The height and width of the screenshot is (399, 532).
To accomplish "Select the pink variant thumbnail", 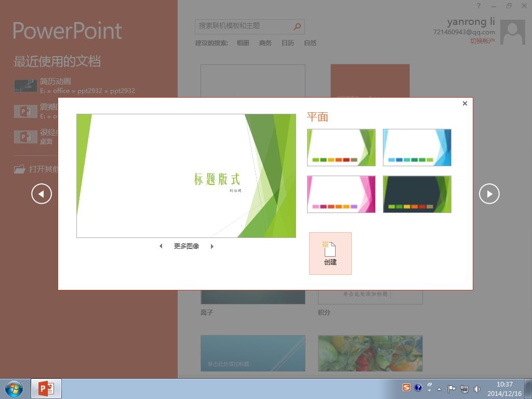I will pyautogui.click(x=341, y=194).
